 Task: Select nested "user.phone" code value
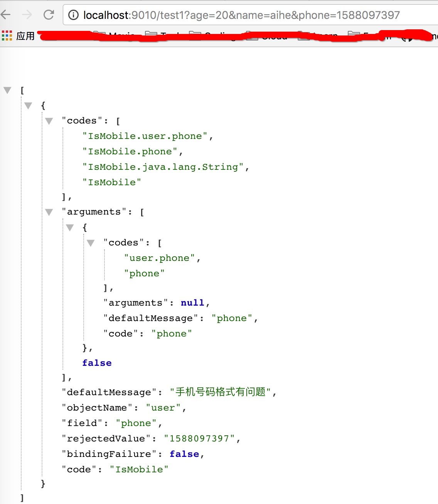[x=160, y=258]
